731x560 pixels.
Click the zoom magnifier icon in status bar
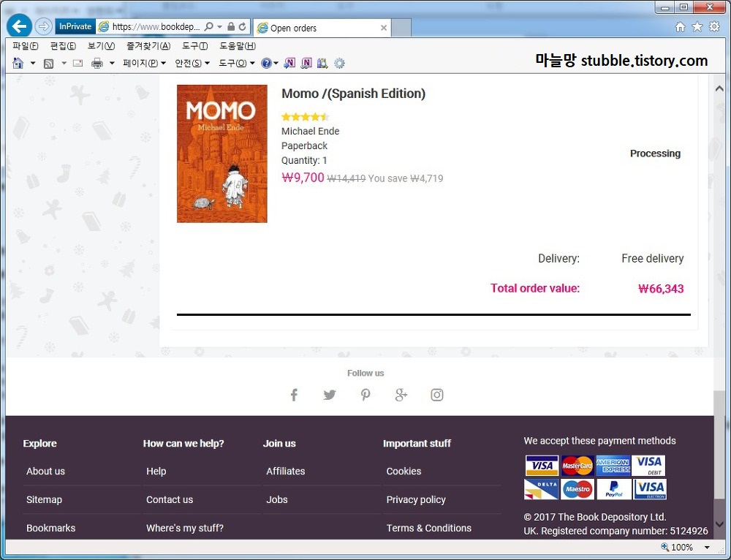664,547
